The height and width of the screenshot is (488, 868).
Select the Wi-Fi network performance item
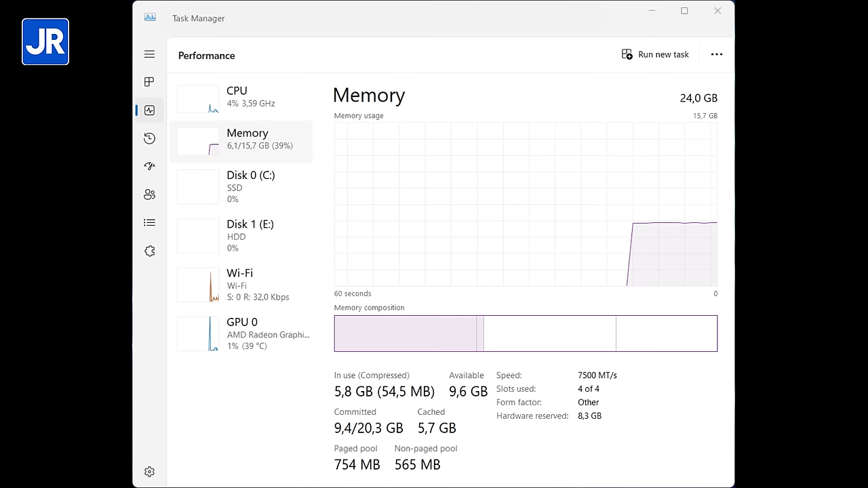[241, 285]
